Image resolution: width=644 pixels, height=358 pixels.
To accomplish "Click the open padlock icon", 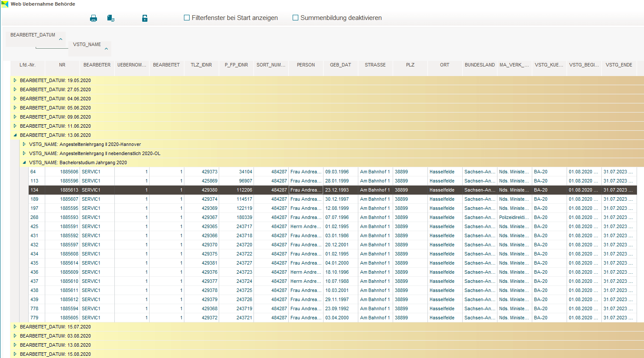I will 145,18.
